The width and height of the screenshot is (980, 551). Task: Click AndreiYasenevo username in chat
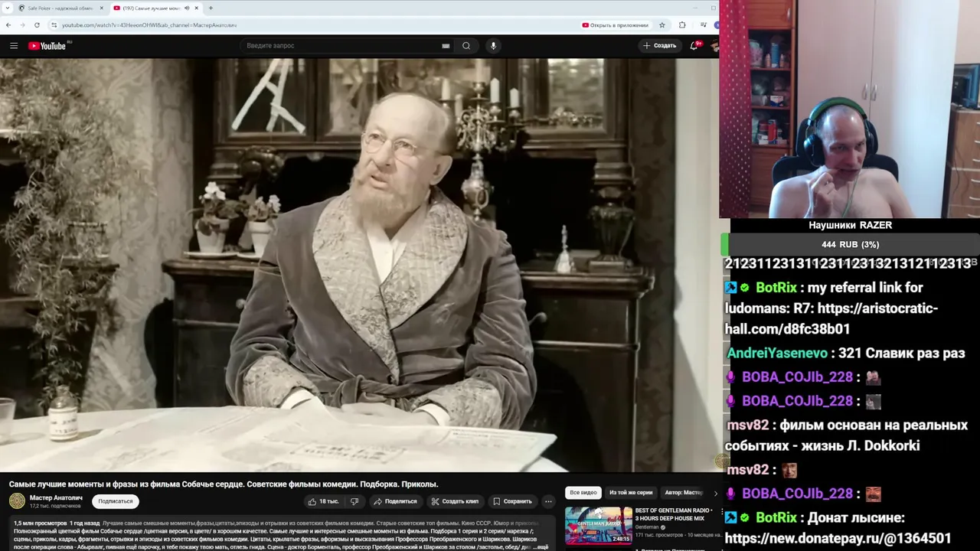click(x=777, y=354)
